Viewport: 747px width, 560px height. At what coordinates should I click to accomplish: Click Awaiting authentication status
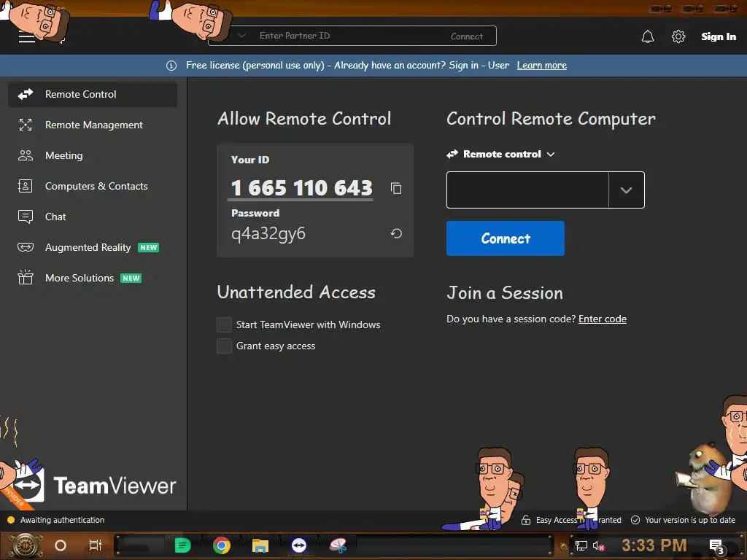pos(62,520)
